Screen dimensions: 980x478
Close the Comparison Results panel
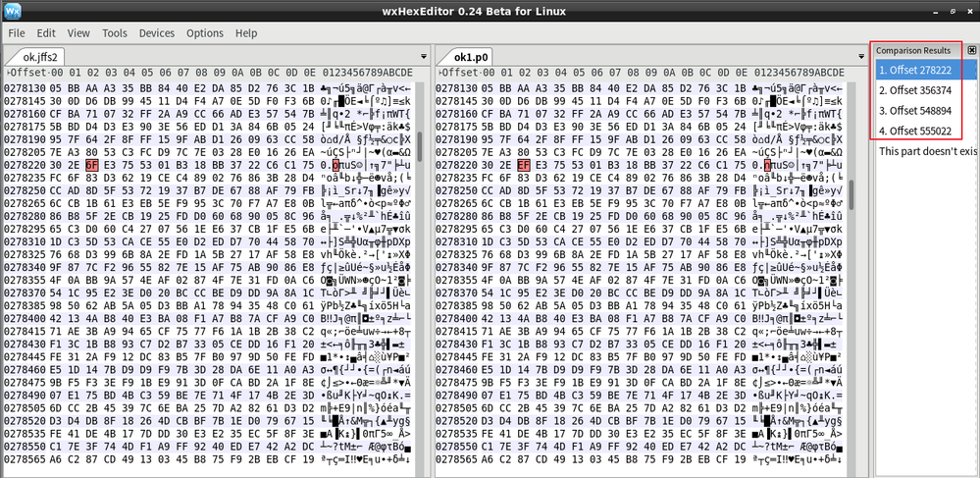coord(972,50)
